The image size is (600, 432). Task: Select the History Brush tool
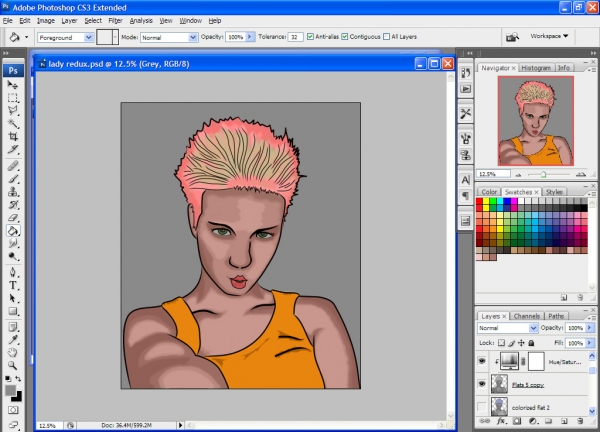point(13,205)
